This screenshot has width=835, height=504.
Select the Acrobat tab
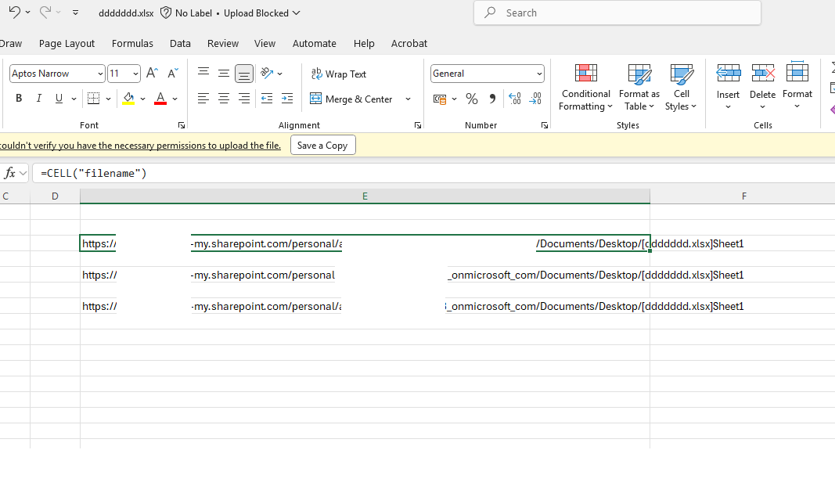point(409,43)
